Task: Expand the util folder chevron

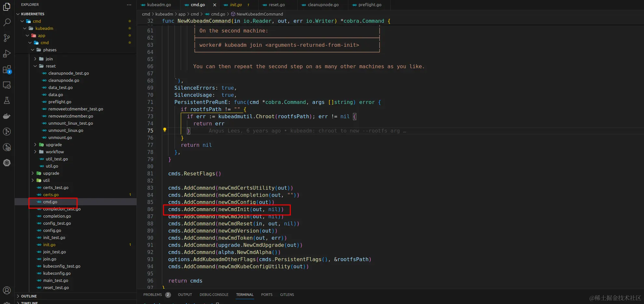Action: coord(33,180)
